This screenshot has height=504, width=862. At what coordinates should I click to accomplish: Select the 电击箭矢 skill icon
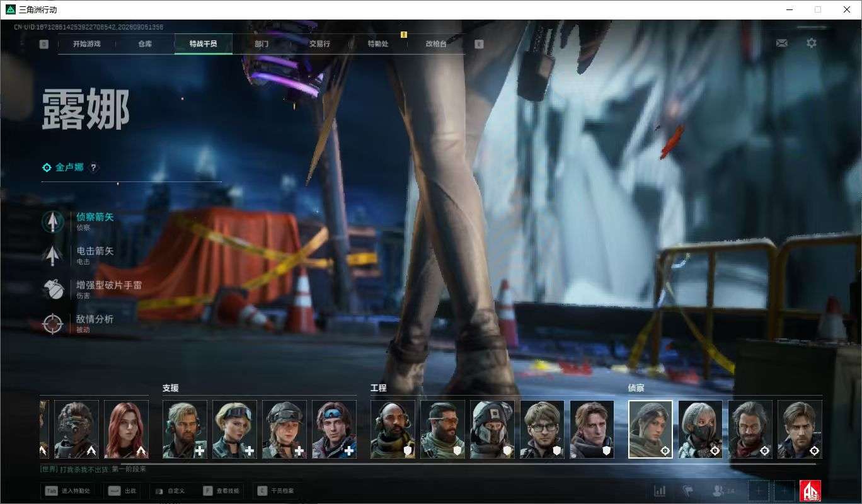[x=53, y=255]
